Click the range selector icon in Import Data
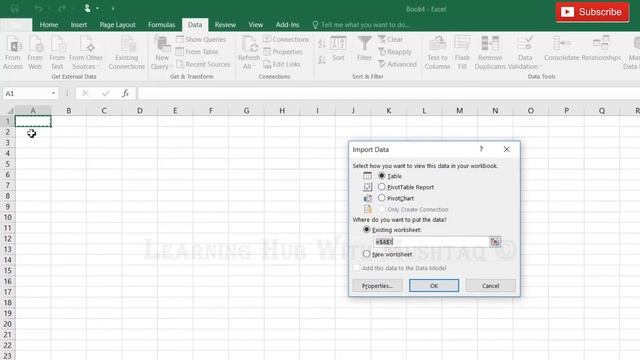 (x=495, y=242)
